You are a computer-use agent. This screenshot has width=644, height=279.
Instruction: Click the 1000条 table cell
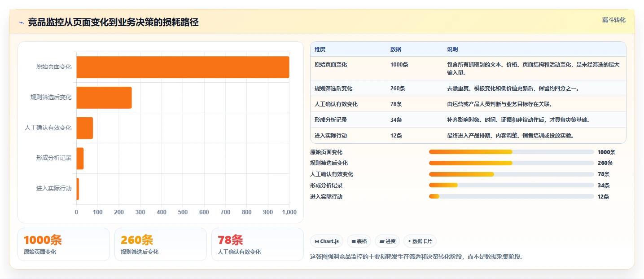coord(399,65)
